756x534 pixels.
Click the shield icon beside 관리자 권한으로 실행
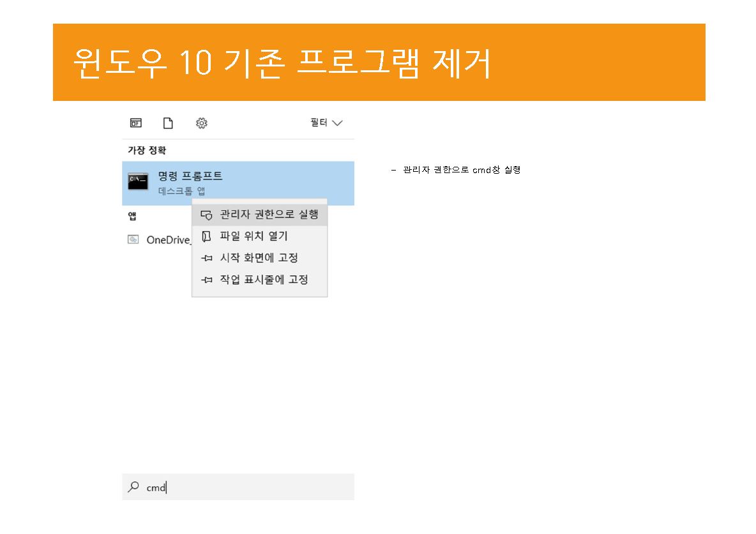(x=206, y=215)
